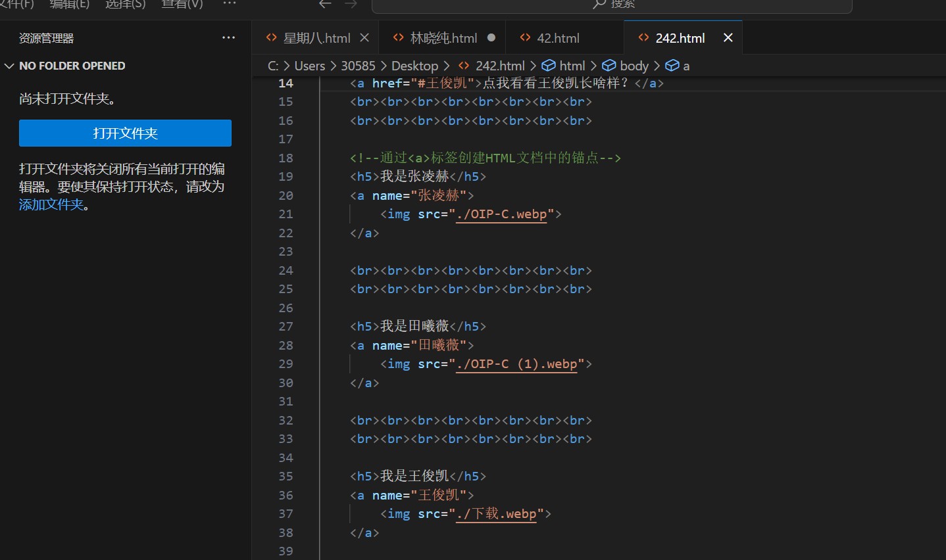Image resolution: width=946 pixels, height=560 pixels.
Task: Click text 我是王俊凯 on line 35
Action: coord(414,476)
